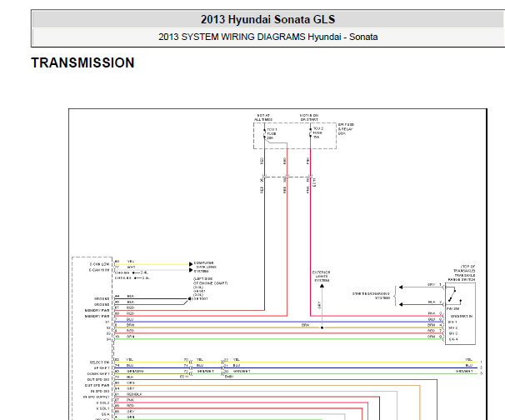Click the E/R fuse & relay box label
Viewport: 505px width, 420px height.
[x=346, y=129]
